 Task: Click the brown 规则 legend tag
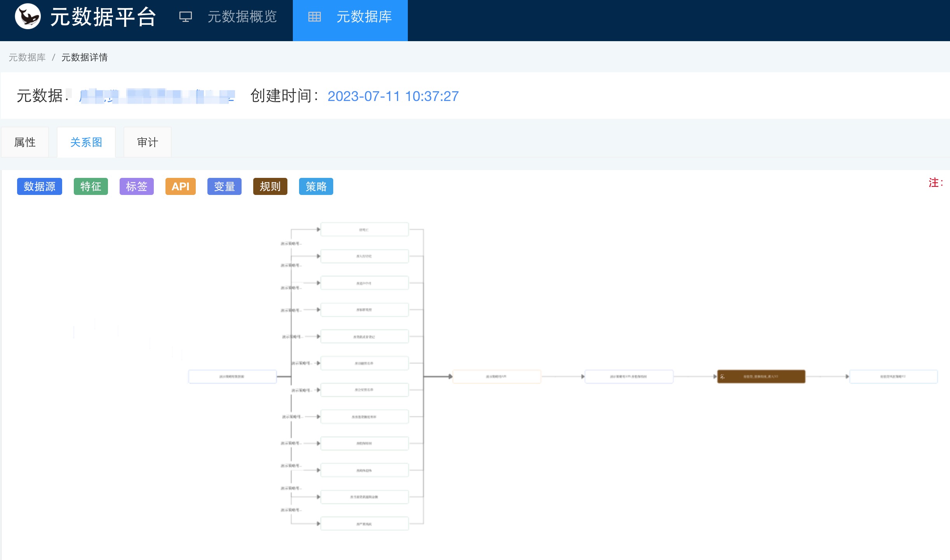(270, 186)
